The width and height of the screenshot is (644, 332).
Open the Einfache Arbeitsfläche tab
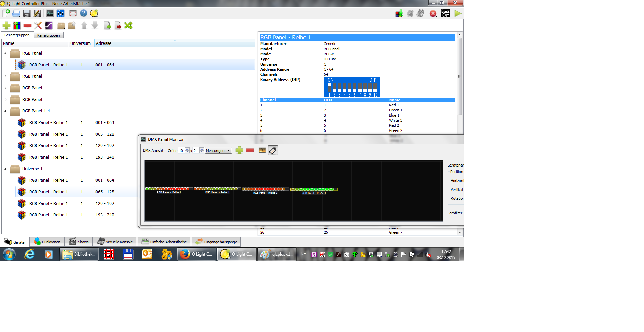tap(164, 242)
